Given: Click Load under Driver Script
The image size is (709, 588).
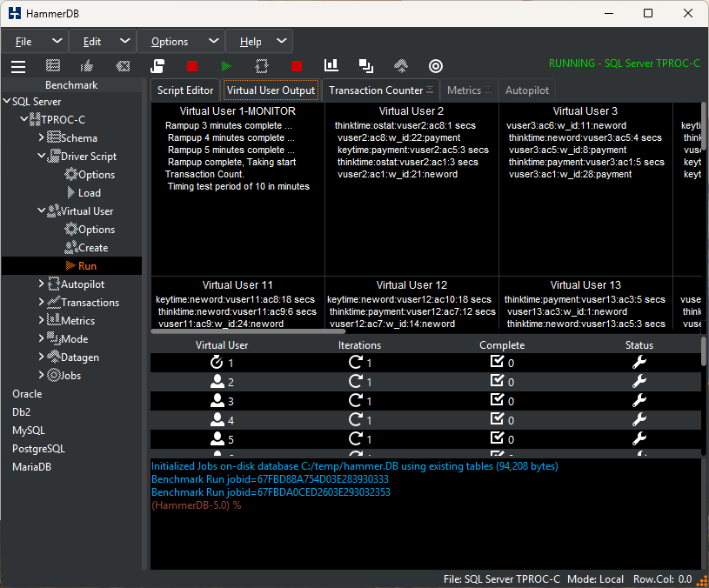Looking at the screenshot, I should [x=89, y=193].
